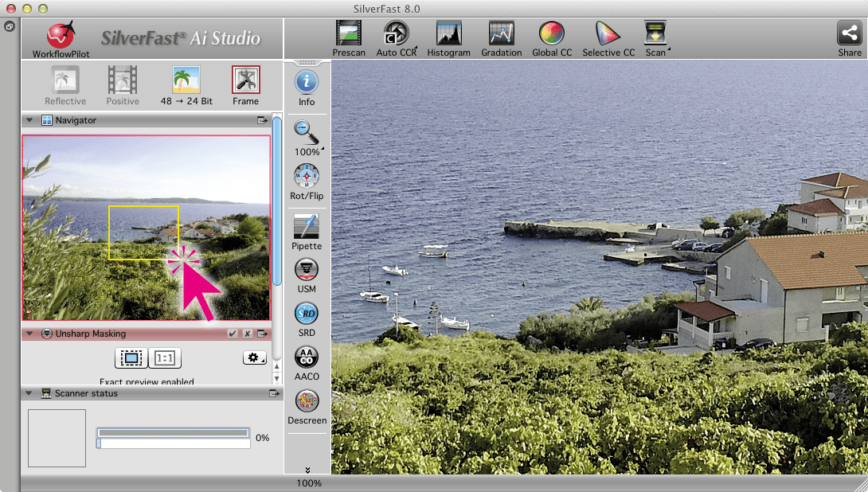Apply Unsharp Masking with the checkmark button

233,334
